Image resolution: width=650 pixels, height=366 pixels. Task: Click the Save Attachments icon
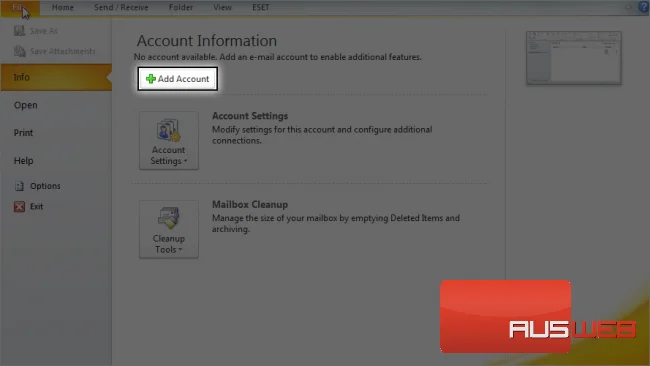(x=19, y=51)
